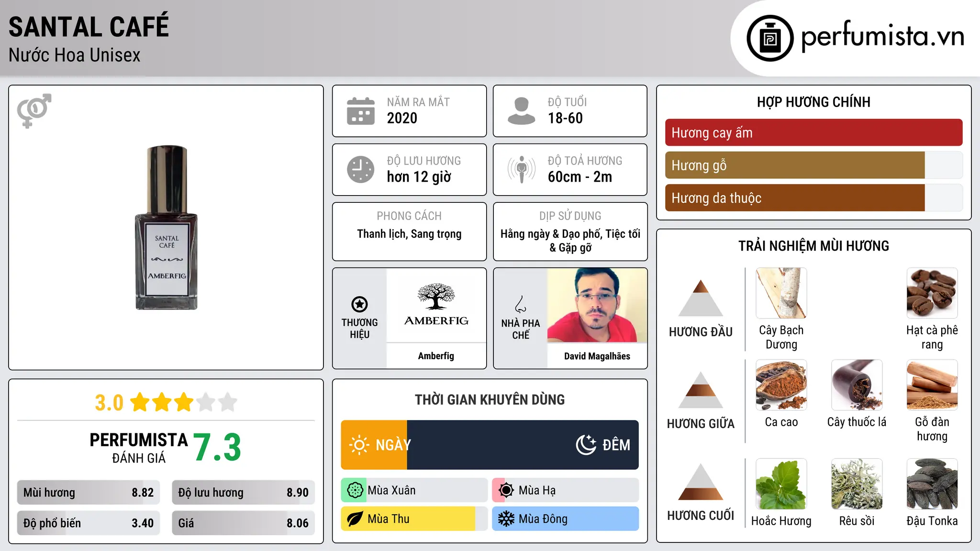Click the longevity value hơn 12 giờ
Screen dimensions: 980x551
point(419,177)
